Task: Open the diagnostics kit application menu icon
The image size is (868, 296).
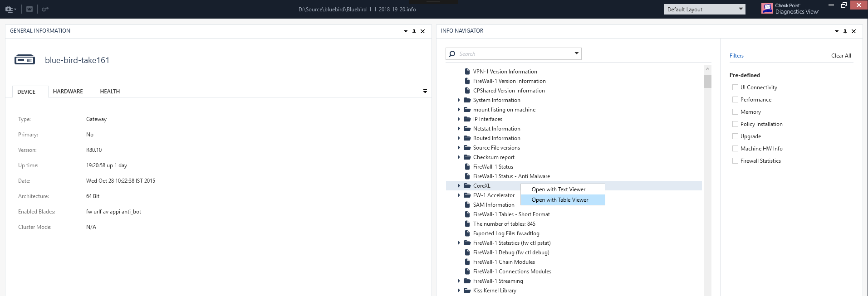Action: 10,9
